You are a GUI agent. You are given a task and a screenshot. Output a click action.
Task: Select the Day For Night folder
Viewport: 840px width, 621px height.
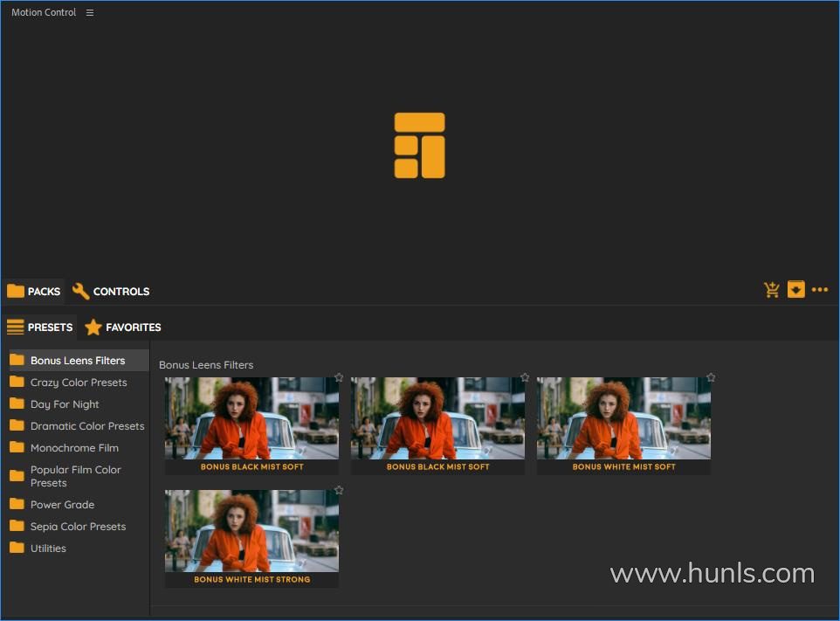[65, 404]
